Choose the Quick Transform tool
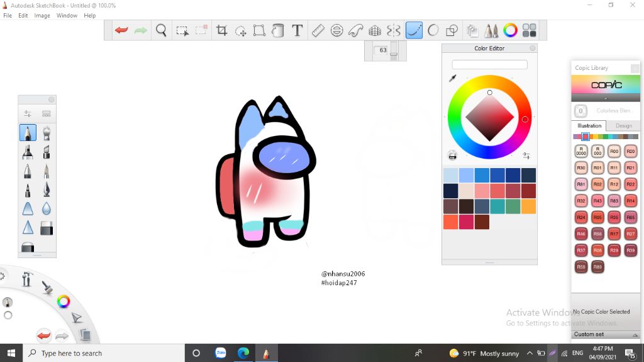The image size is (644, 362). (x=241, y=30)
